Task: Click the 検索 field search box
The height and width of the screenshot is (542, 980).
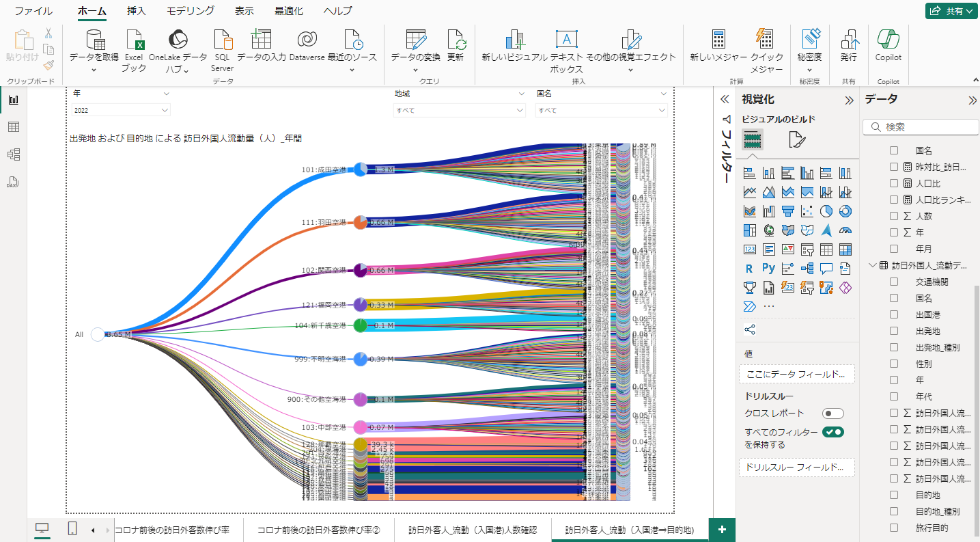Action: pyautogui.click(x=920, y=127)
